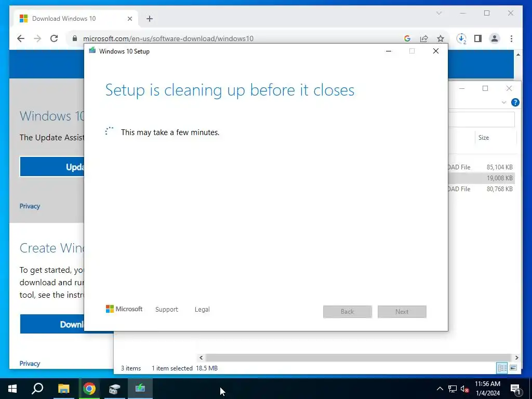Open Chrome three-dot menu
The image size is (532, 399).
(x=511, y=38)
